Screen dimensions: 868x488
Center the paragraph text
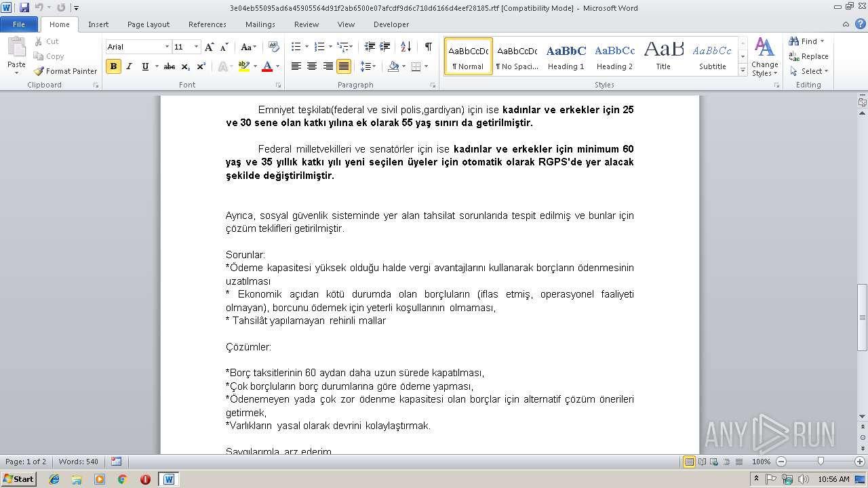[312, 66]
